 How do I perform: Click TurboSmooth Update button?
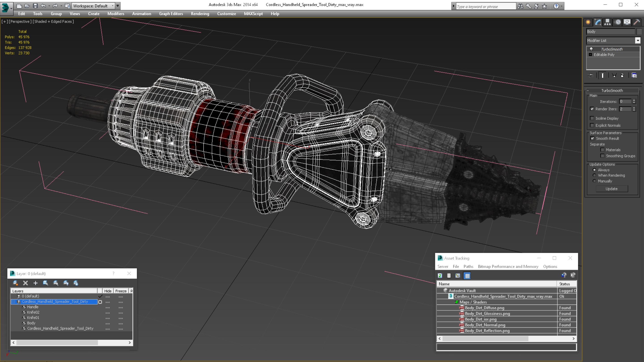[612, 189]
